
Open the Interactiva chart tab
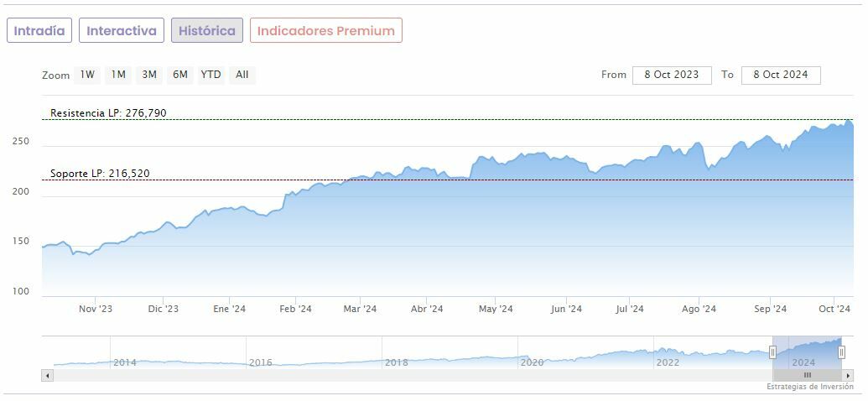(x=122, y=31)
